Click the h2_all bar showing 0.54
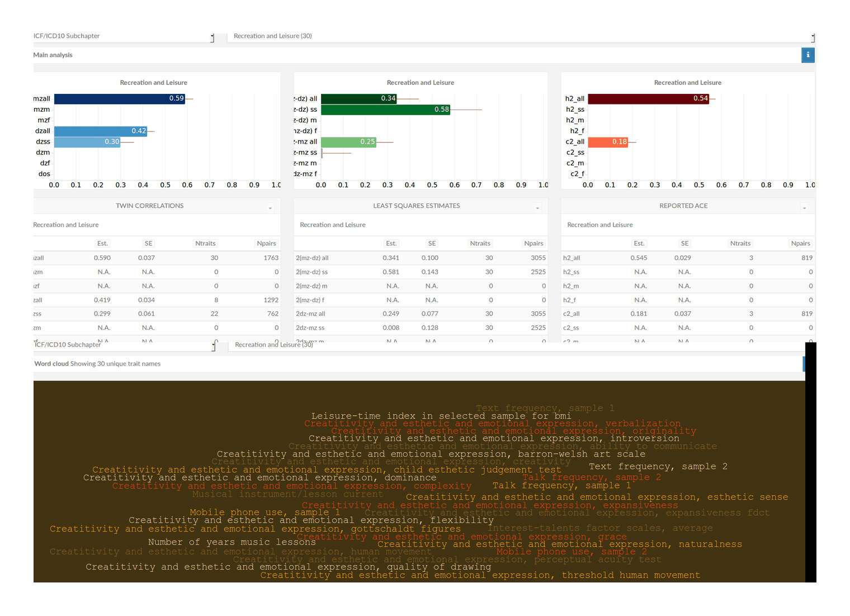Screen dimensions: 850x616 tap(649, 98)
